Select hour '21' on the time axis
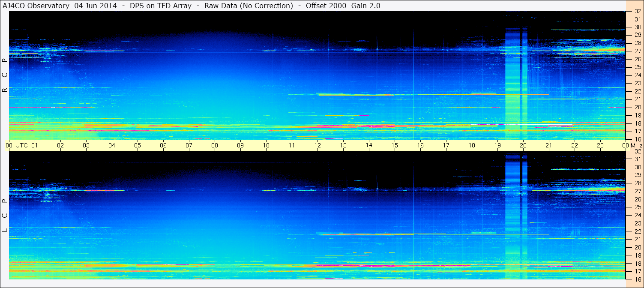 tap(549, 145)
